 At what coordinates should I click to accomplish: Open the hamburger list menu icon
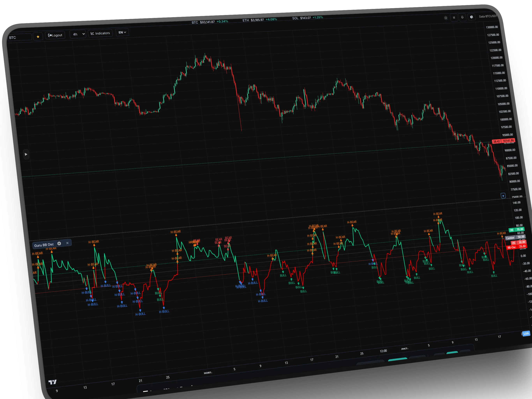coord(454,18)
